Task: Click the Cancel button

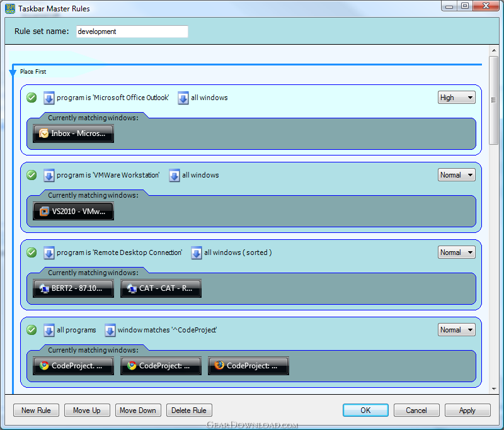Action: click(416, 410)
